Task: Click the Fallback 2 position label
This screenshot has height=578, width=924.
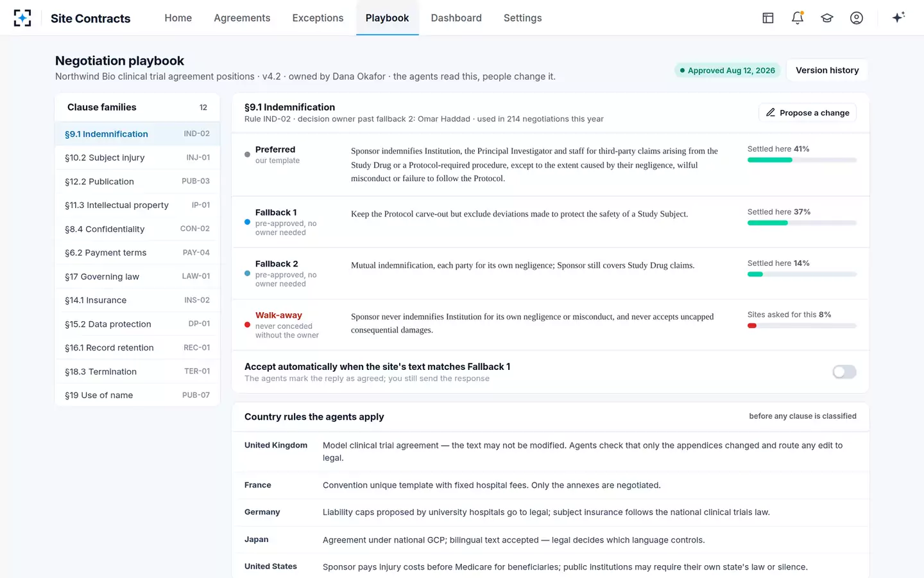Action: click(277, 264)
